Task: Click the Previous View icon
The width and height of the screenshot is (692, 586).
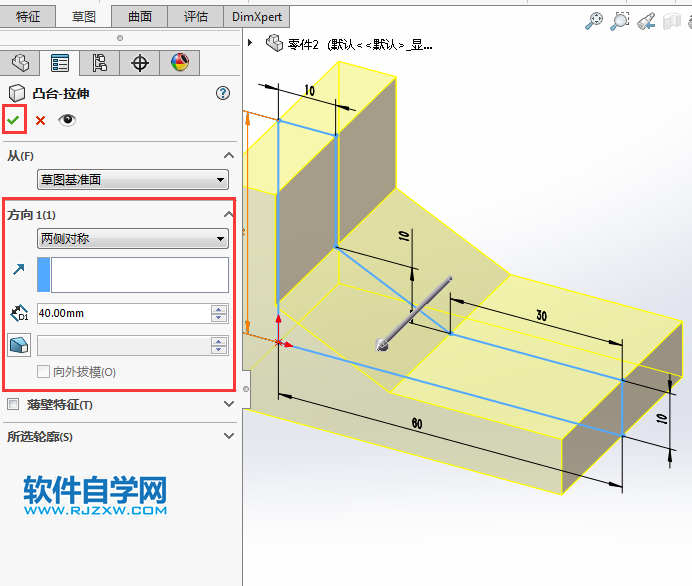Action: click(646, 20)
